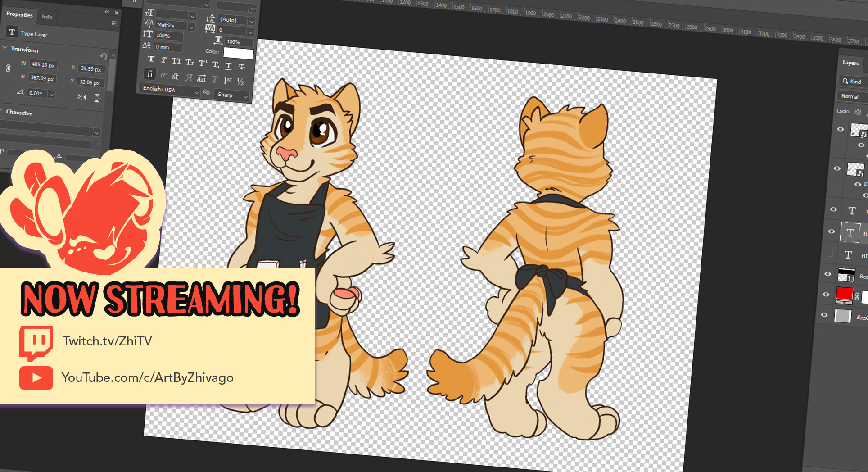Hide the selected text layer
This screenshot has height=472, width=868.
(x=831, y=231)
